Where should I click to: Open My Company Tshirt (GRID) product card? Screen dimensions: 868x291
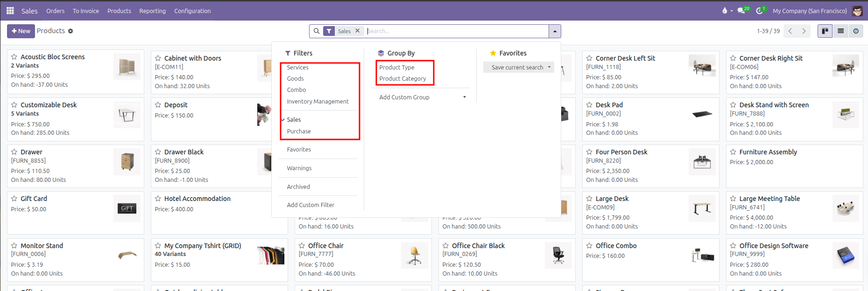[219, 260]
